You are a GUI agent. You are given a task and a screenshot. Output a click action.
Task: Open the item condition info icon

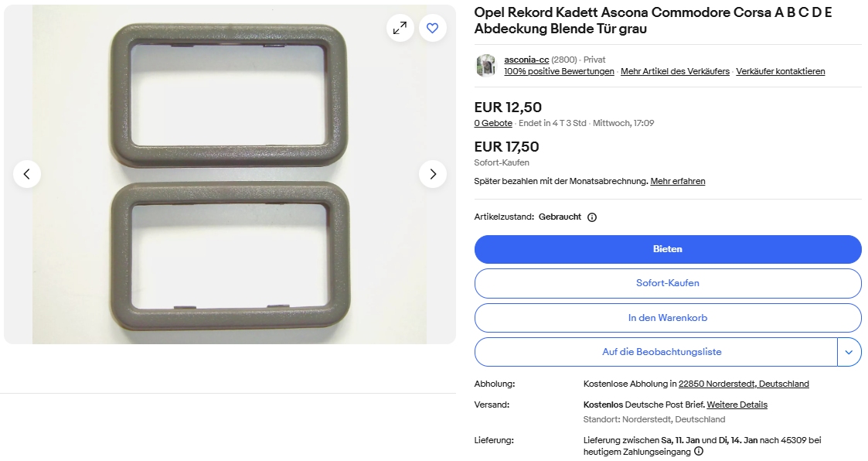coord(592,217)
